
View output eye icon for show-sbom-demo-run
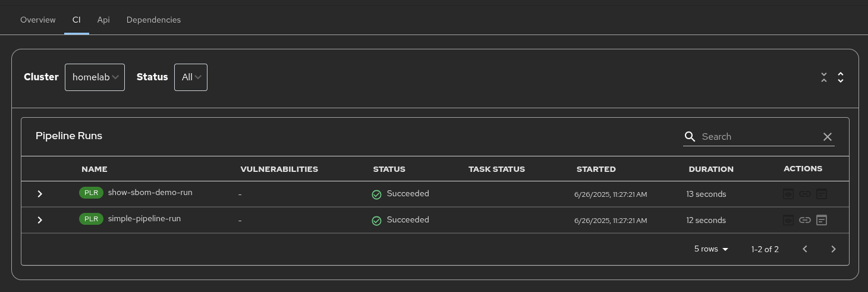tap(788, 194)
